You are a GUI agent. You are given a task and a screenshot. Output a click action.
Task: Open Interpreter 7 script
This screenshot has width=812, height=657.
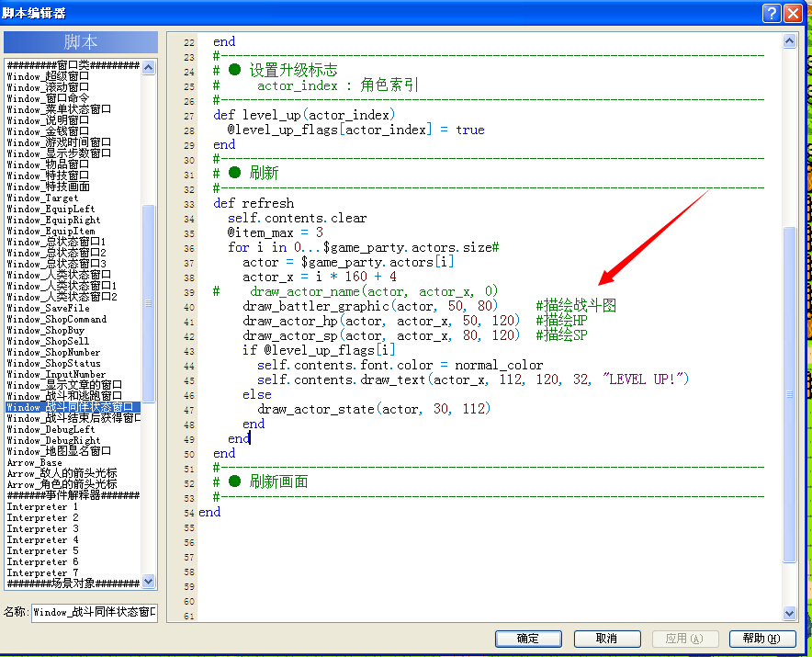42,573
